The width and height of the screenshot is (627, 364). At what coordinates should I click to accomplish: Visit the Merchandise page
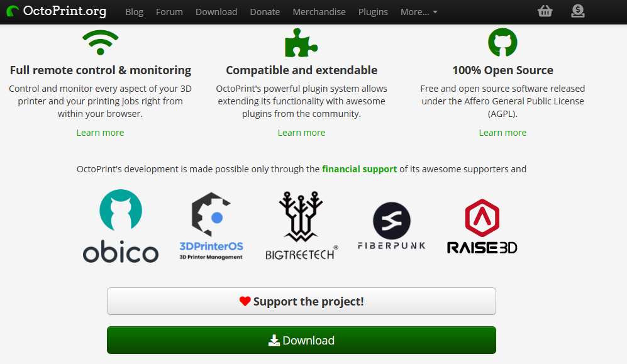click(319, 12)
